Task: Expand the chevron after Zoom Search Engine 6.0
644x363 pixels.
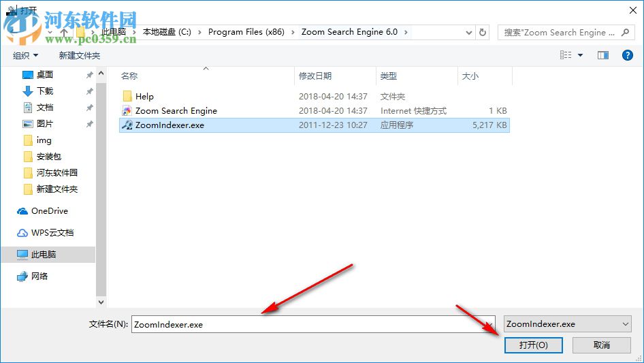Action: (406, 32)
